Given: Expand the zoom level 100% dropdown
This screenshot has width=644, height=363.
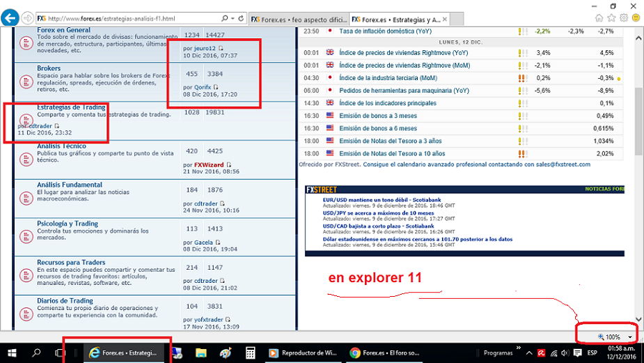Looking at the screenshot, I should point(629,337).
